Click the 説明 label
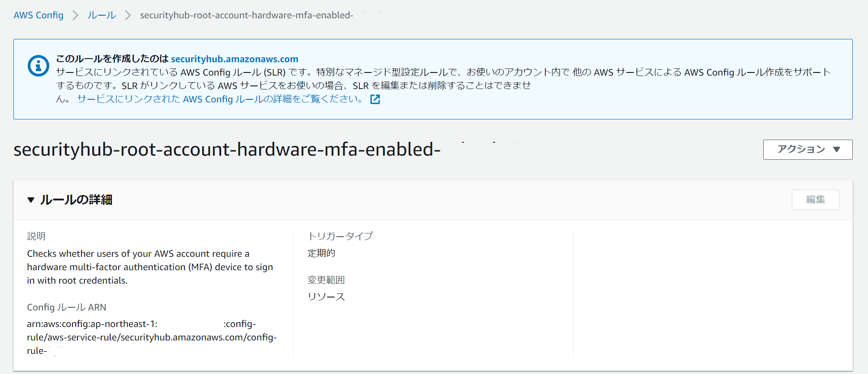 36,236
